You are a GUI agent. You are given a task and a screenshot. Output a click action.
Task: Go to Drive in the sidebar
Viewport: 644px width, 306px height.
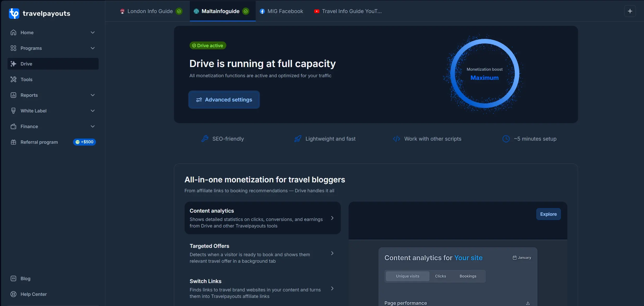coord(53,64)
